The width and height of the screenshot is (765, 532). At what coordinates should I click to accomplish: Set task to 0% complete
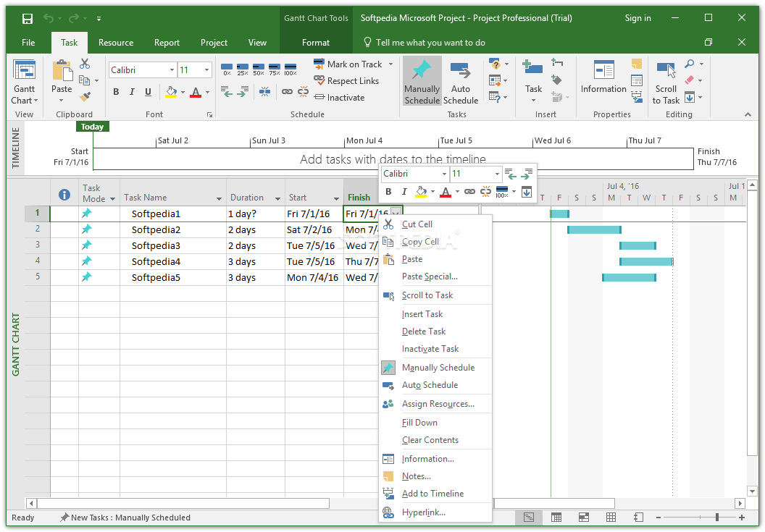coord(227,69)
